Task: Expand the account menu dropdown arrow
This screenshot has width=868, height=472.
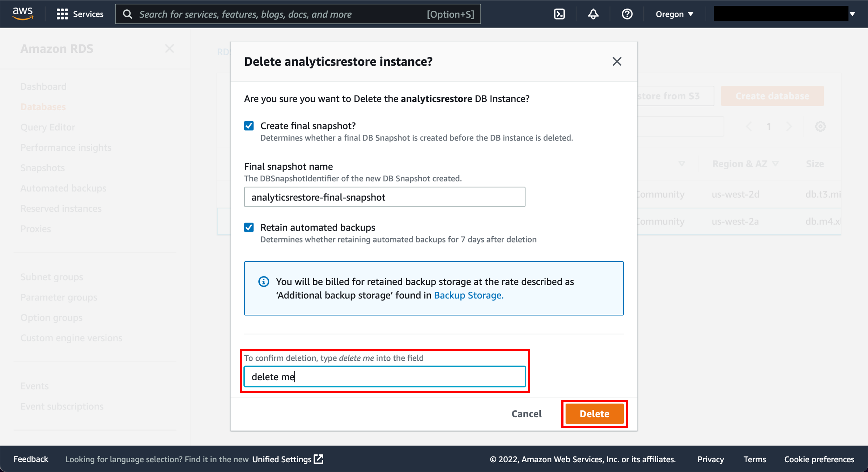Action: 852,14
